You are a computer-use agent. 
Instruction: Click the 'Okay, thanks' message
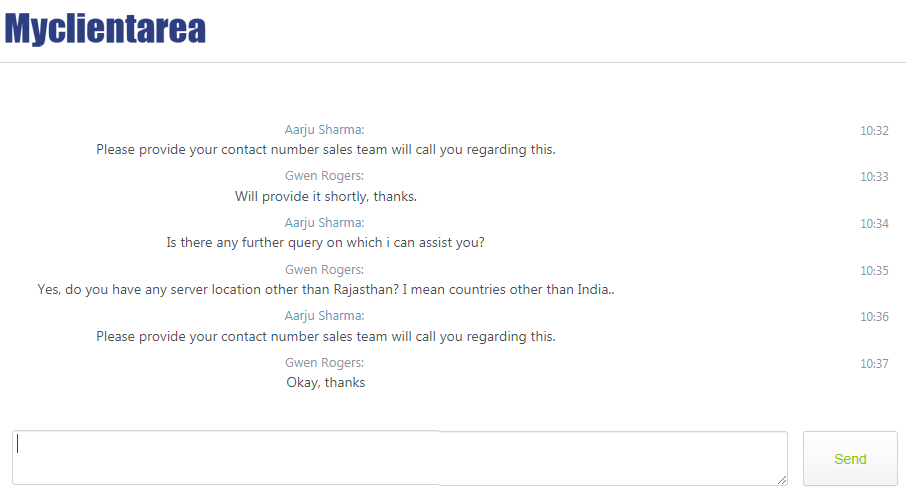pos(326,383)
